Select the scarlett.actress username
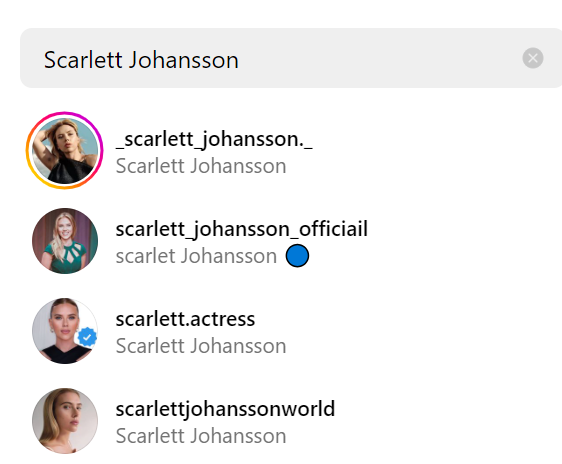This screenshot has width=562, height=464. 185,319
